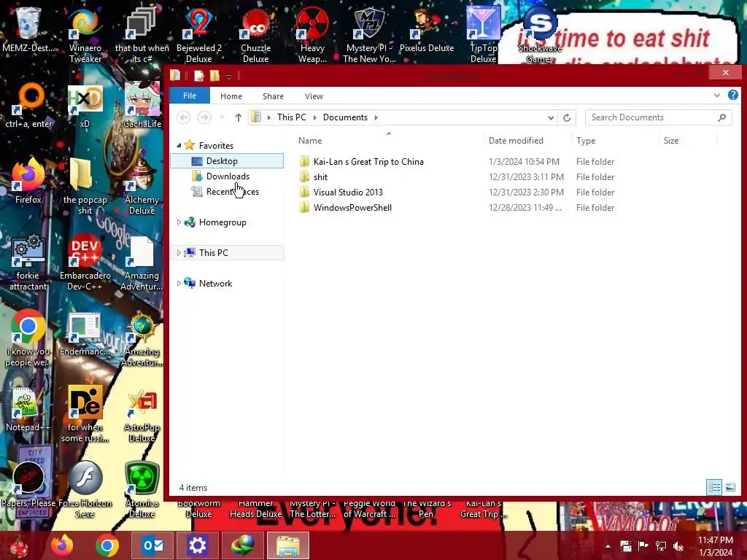Image resolution: width=747 pixels, height=560 pixels.
Task: Select 'Kai-Lan s Great Trip to China' folder
Action: pyautogui.click(x=368, y=162)
